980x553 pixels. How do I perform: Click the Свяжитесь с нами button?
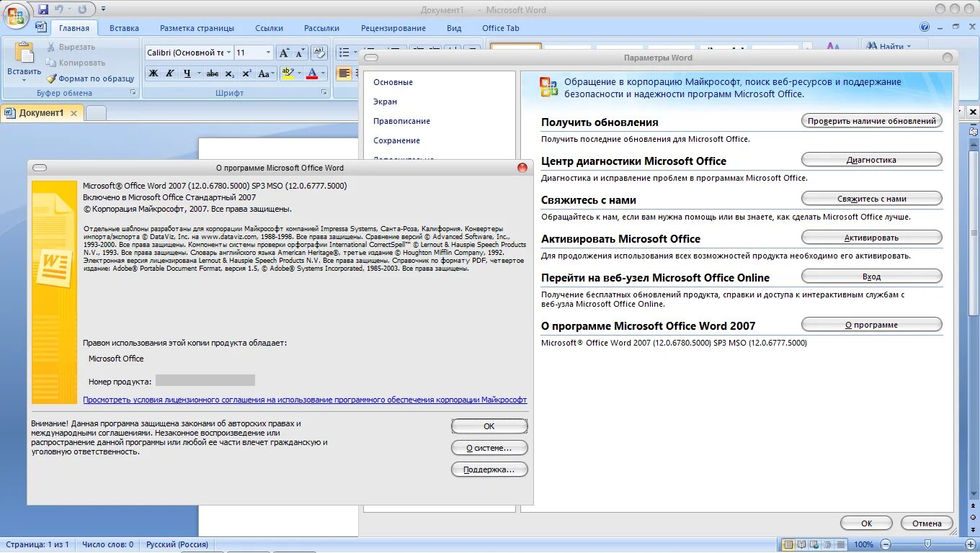tap(872, 199)
